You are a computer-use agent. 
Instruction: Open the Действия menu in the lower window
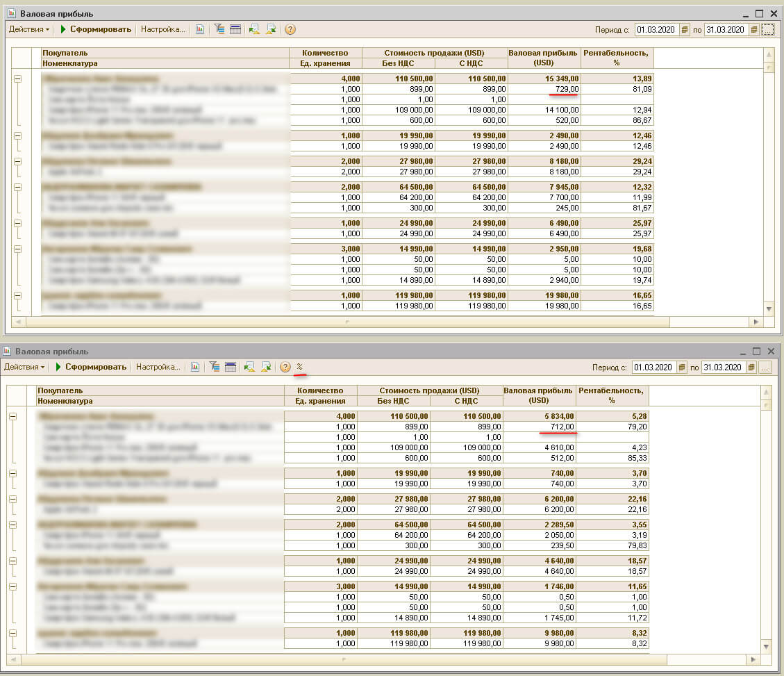(x=24, y=367)
